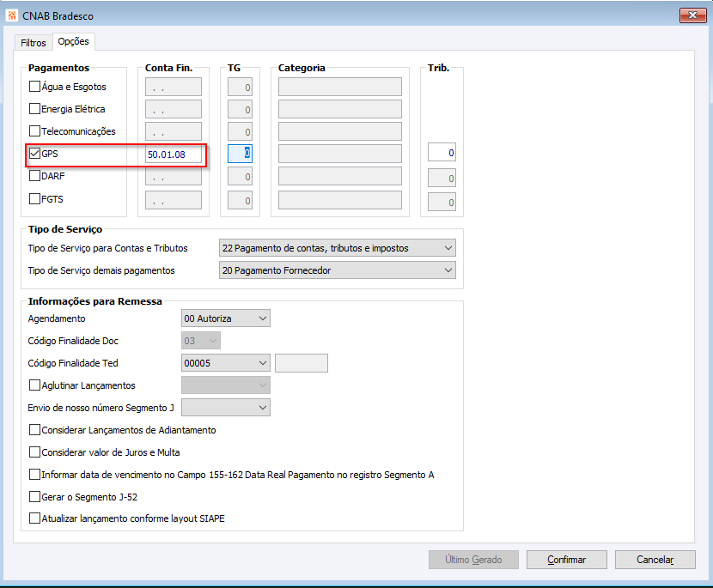Select the Opções tab
Image resolution: width=713 pixels, height=588 pixels.
[x=73, y=41]
